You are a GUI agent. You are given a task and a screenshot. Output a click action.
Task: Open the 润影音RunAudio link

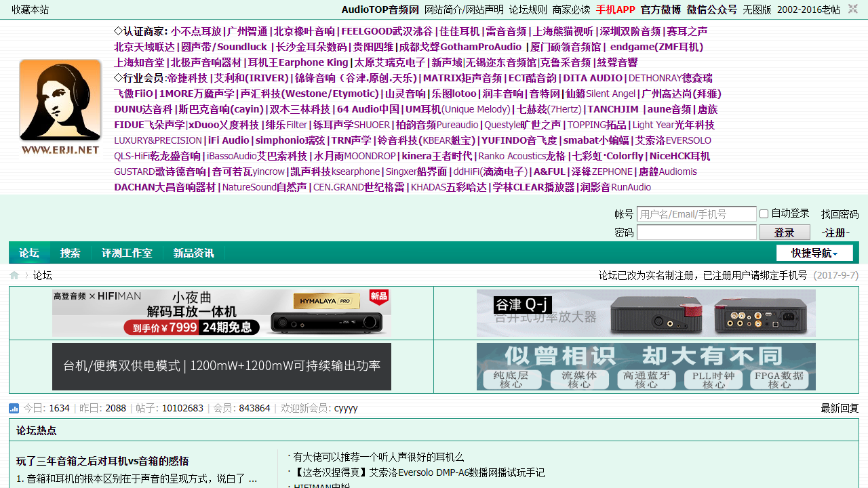point(616,187)
